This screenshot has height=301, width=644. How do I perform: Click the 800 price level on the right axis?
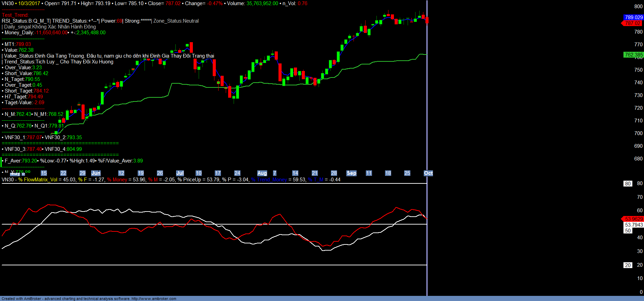pyautogui.click(x=638, y=6)
